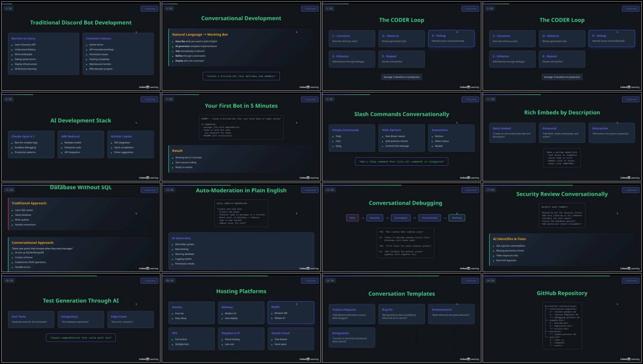Click the Conversational Approach panel heading
This screenshot has height=364, width=643.
pyautogui.click(x=33, y=243)
